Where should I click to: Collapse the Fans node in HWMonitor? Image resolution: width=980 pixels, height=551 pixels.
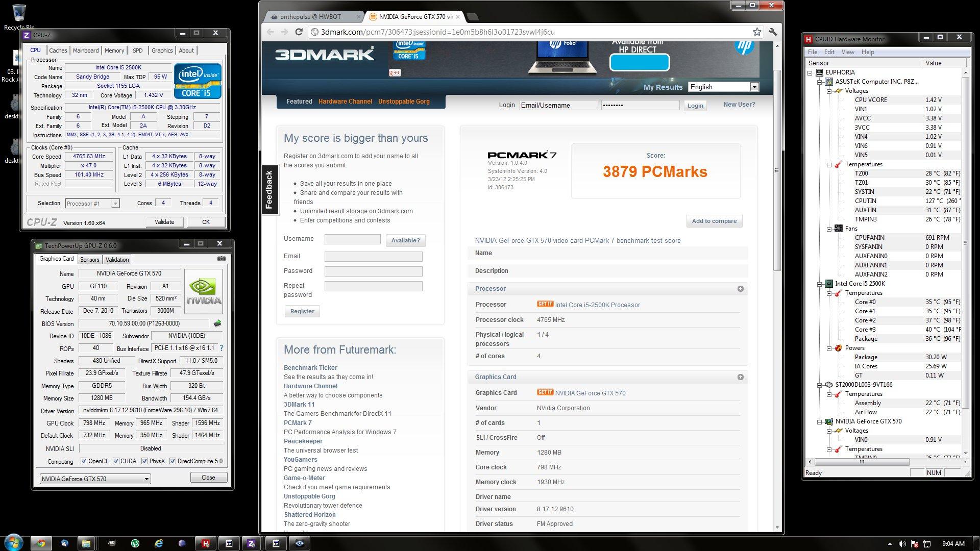coord(829,229)
